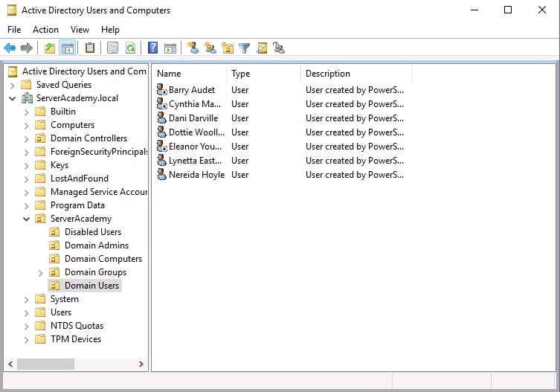Select the Disabled Users OU
The height and width of the screenshot is (392, 560).
coord(93,232)
